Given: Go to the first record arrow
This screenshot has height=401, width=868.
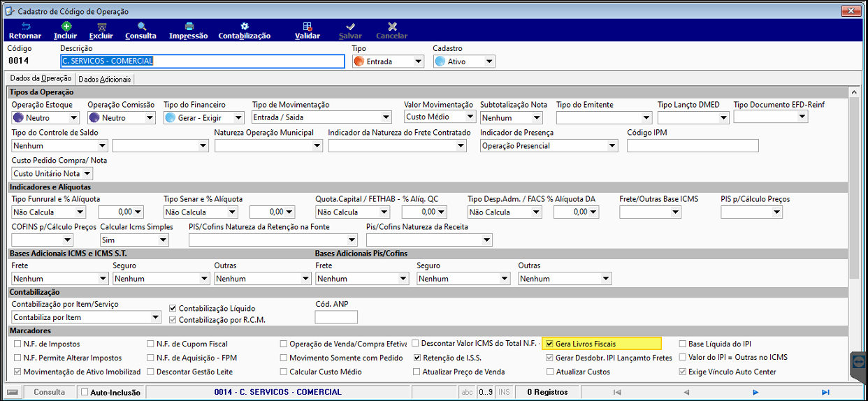Looking at the screenshot, I should tap(616, 392).
